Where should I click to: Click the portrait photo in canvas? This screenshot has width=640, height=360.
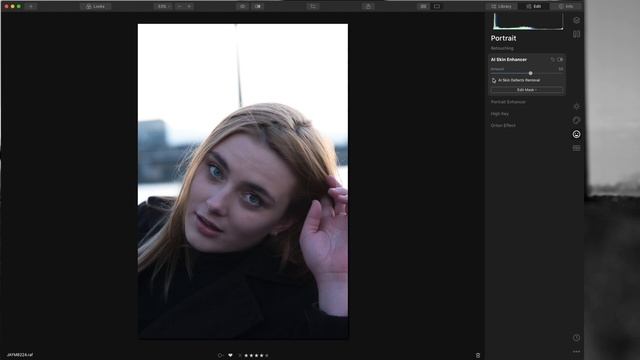[243, 182]
